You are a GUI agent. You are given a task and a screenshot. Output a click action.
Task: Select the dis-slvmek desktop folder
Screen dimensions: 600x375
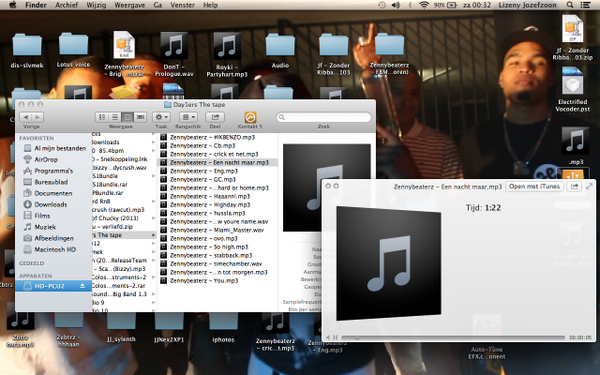pos(27,50)
